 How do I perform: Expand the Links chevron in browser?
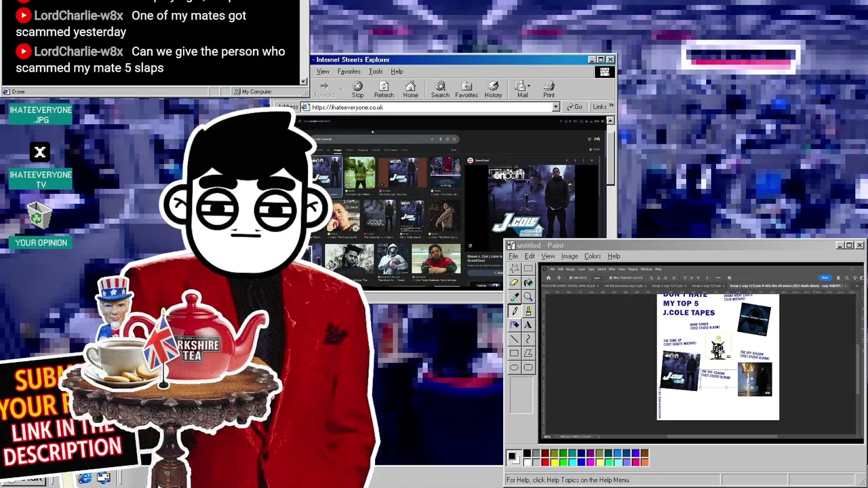click(611, 106)
